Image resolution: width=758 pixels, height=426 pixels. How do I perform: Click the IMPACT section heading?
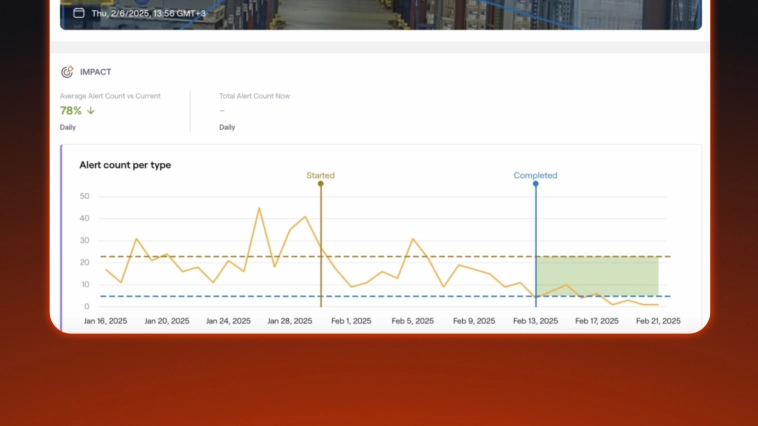[x=96, y=72]
